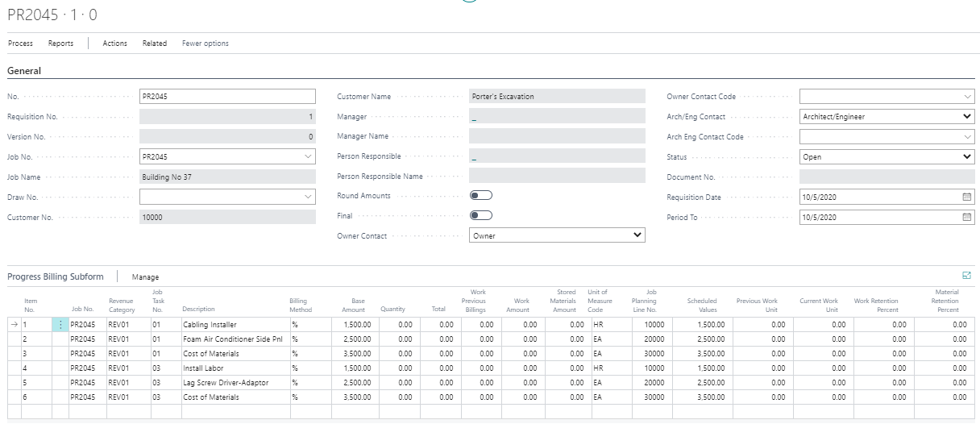Click Fewer options link
The width and height of the screenshot is (980, 424).
[206, 44]
